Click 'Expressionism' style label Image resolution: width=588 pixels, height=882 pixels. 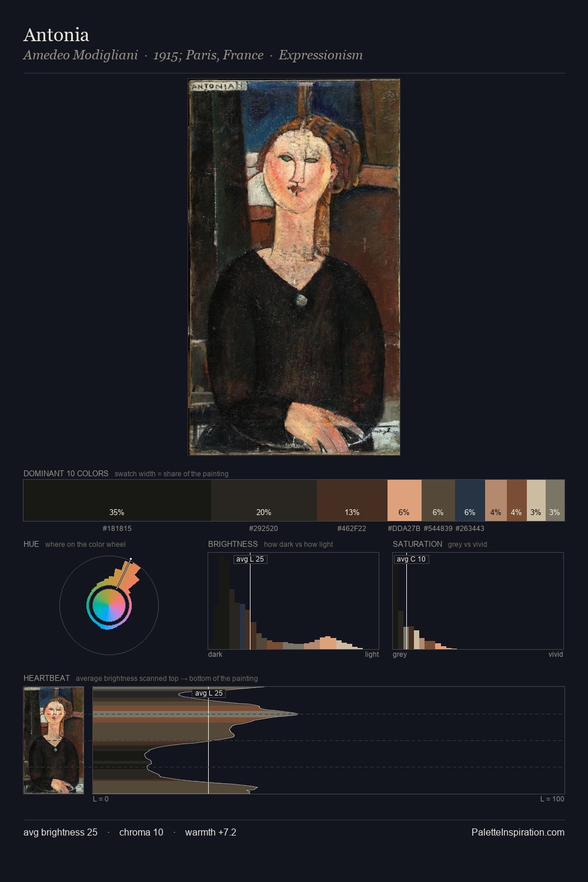point(320,55)
